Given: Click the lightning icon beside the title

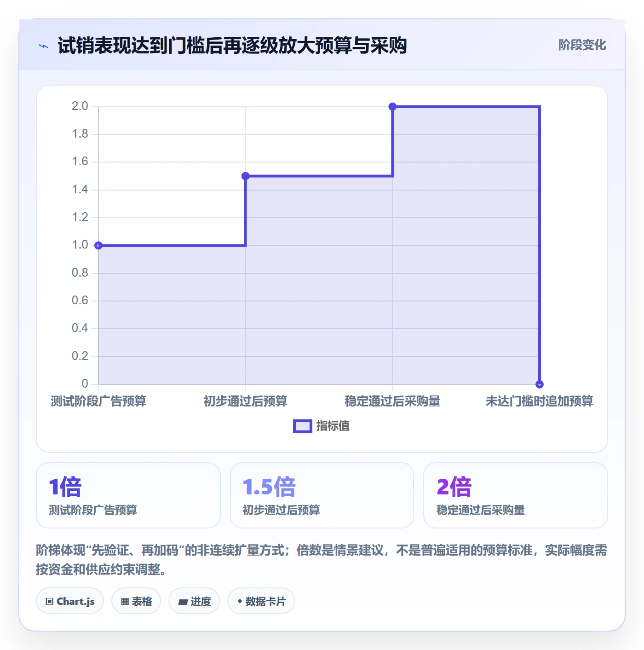Looking at the screenshot, I should 44,46.
